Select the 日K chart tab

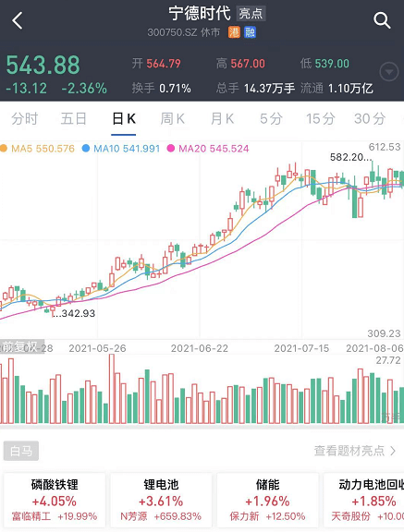124,119
